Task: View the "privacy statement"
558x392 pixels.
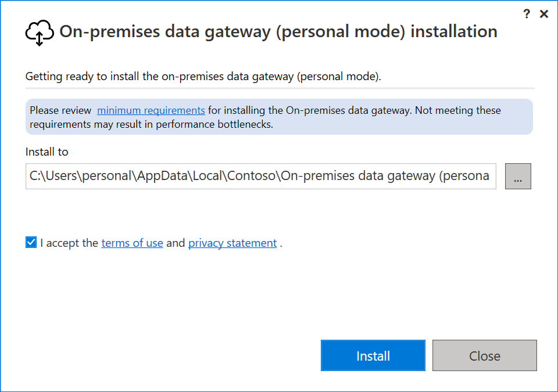Action: point(232,243)
